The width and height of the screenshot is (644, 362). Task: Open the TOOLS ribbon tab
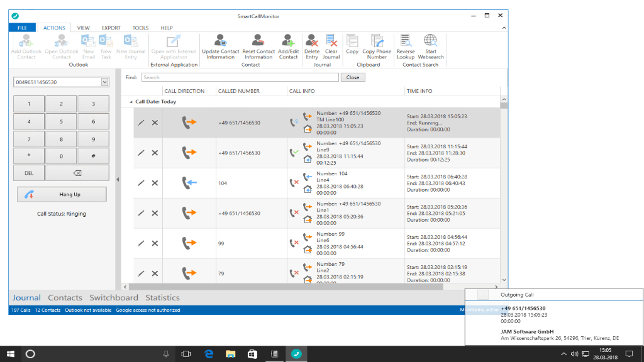140,28
